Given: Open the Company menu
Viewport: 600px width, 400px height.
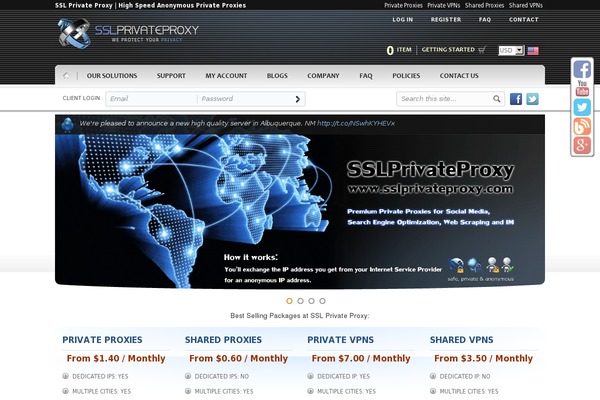Looking at the screenshot, I should pos(323,76).
